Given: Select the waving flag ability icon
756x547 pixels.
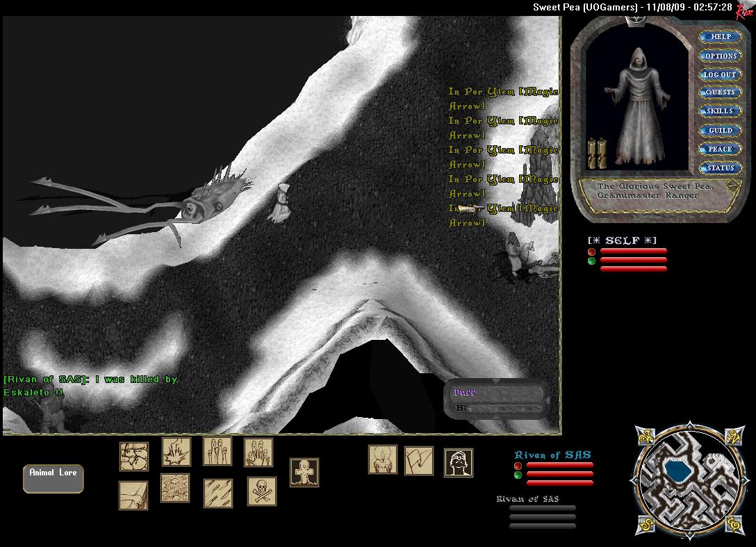Looking at the screenshot, I should pyautogui.click(x=419, y=461).
